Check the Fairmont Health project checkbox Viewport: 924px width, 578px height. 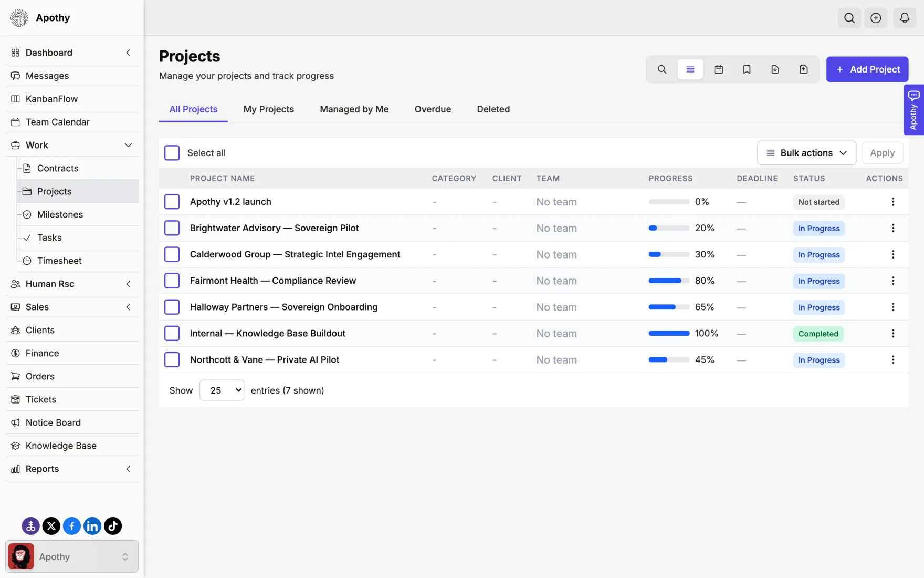click(x=172, y=281)
